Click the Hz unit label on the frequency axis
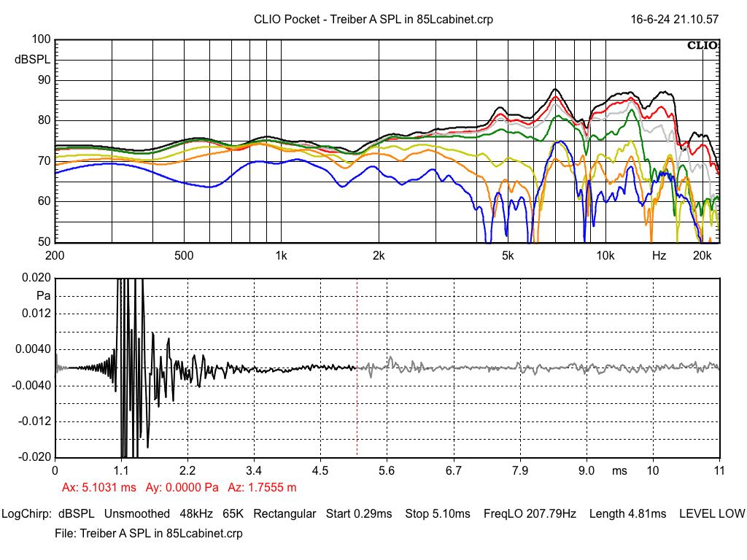The height and width of the screenshot is (560, 747). click(x=659, y=256)
